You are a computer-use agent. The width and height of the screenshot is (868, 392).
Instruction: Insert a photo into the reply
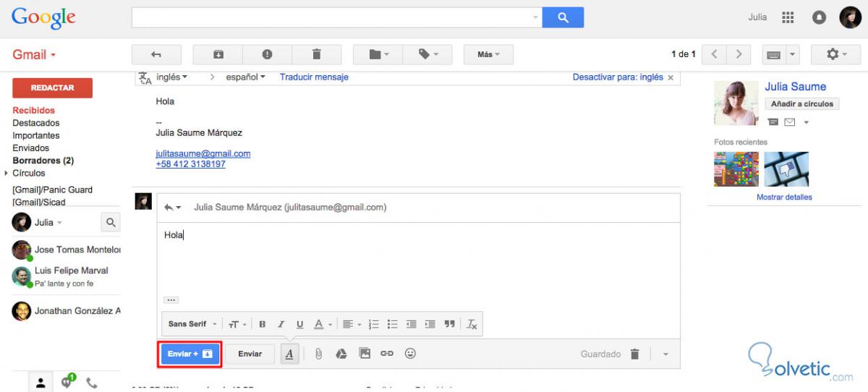(x=364, y=354)
